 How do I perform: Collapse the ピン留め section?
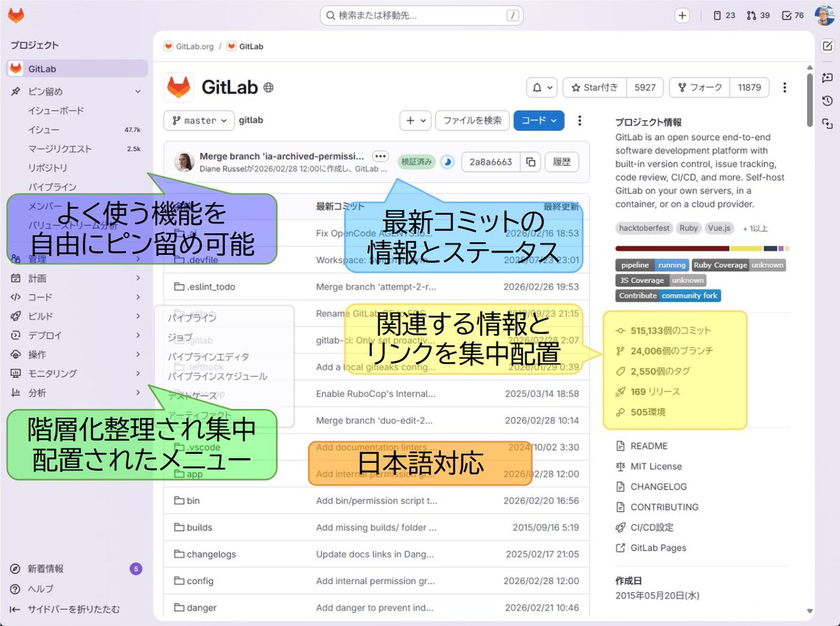[77, 91]
